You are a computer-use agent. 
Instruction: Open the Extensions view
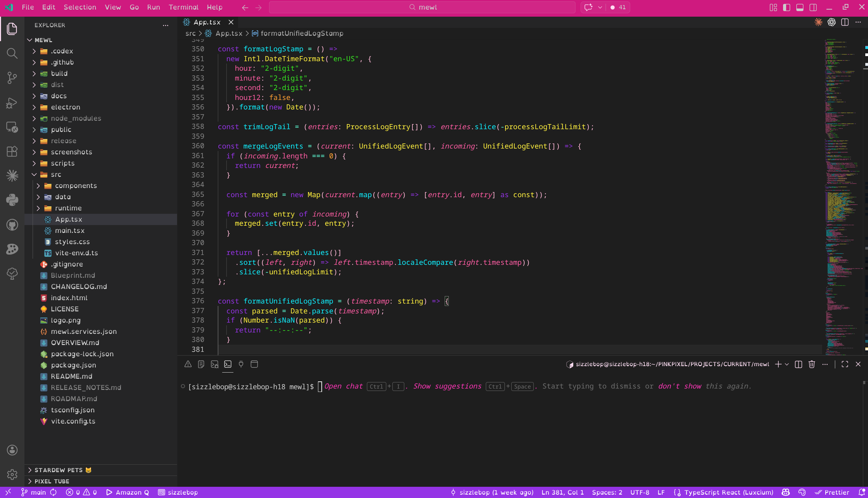click(x=12, y=151)
